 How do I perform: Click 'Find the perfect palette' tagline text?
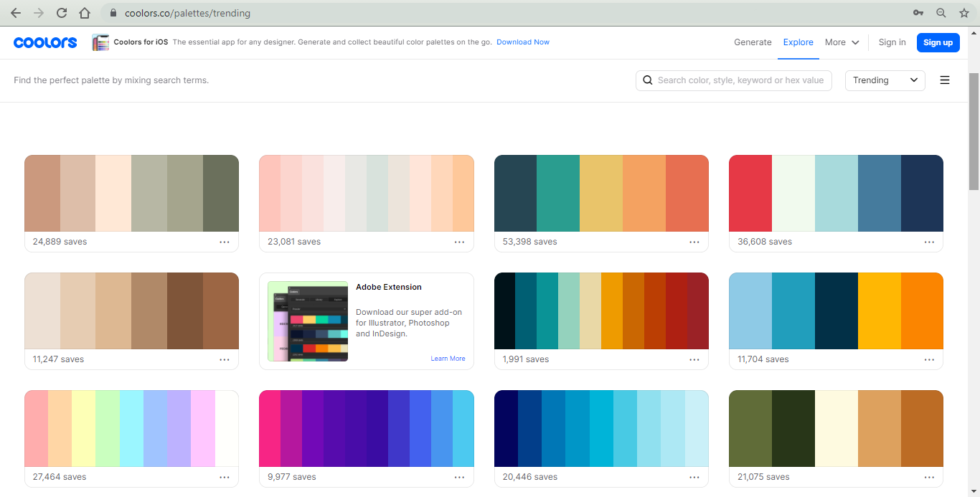(111, 80)
